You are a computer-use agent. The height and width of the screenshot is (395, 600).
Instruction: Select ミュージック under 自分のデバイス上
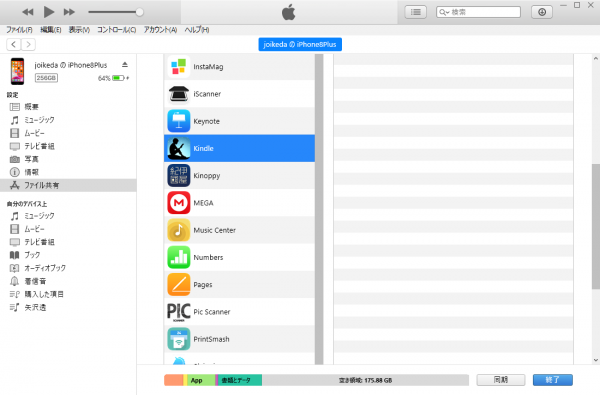(68, 216)
